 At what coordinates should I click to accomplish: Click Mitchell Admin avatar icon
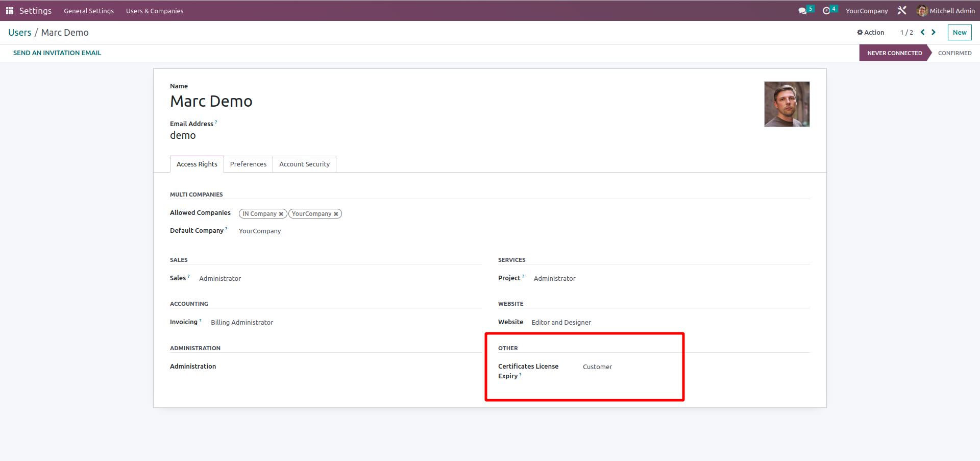click(922, 11)
